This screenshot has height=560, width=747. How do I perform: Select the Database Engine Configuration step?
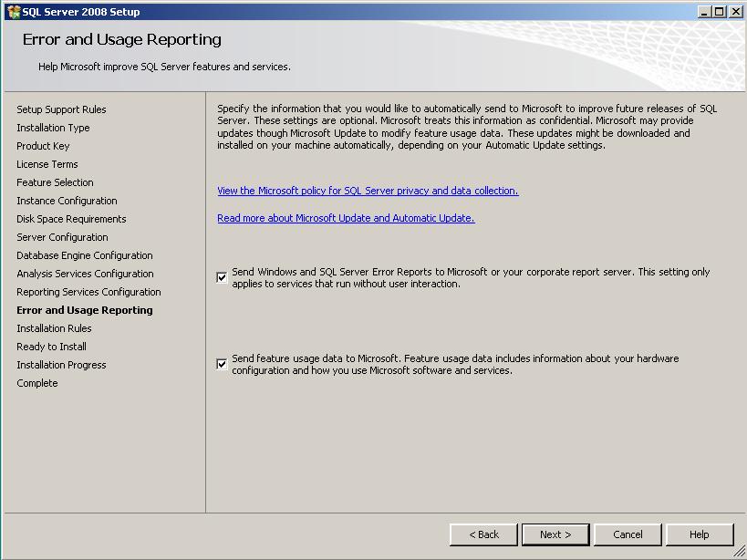coord(85,255)
